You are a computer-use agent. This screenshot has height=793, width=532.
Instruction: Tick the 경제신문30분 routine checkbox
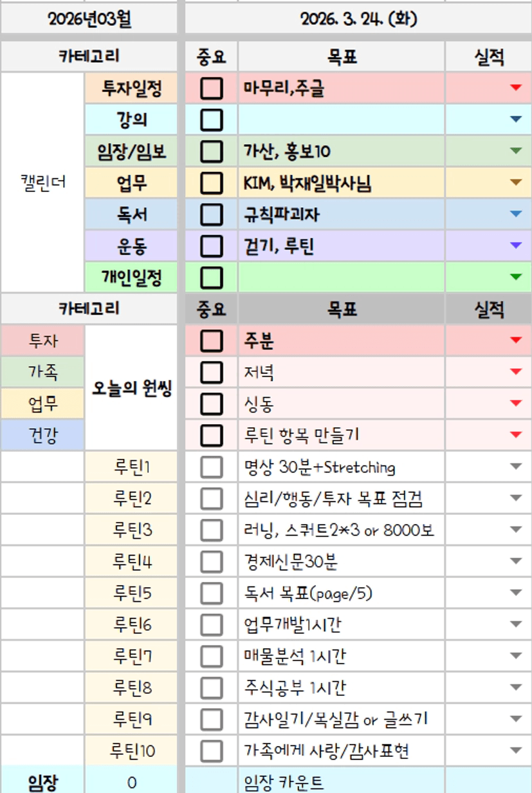point(211,561)
